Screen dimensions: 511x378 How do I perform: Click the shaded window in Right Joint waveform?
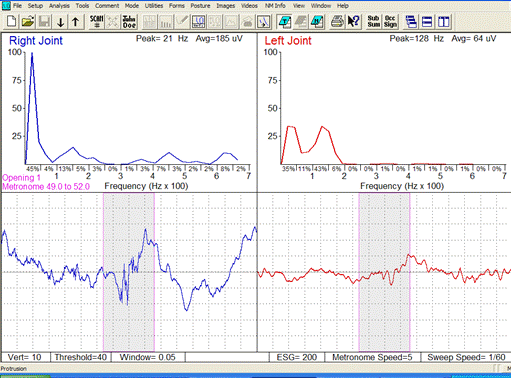click(129, 272)
